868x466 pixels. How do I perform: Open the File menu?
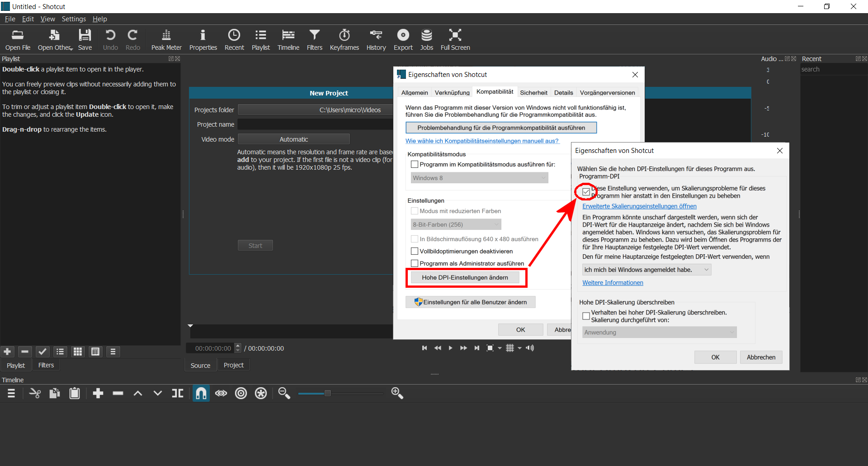tap(10, 19)
